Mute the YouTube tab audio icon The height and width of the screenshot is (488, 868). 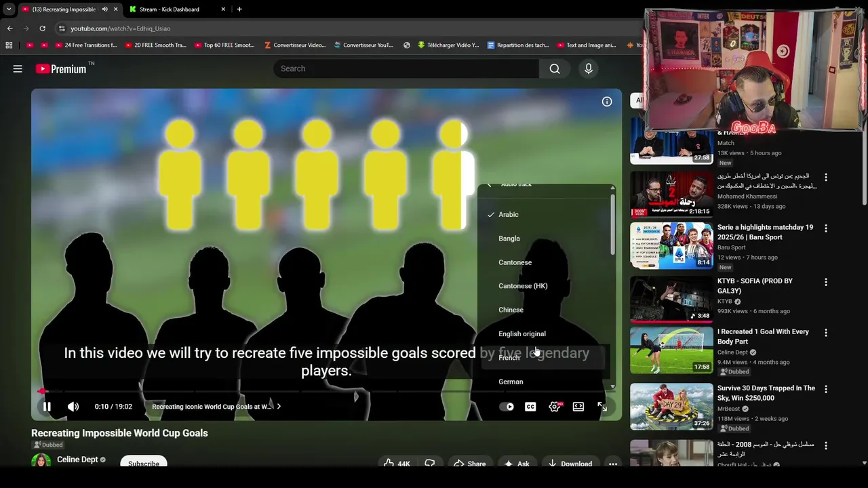tap(104, 9)
